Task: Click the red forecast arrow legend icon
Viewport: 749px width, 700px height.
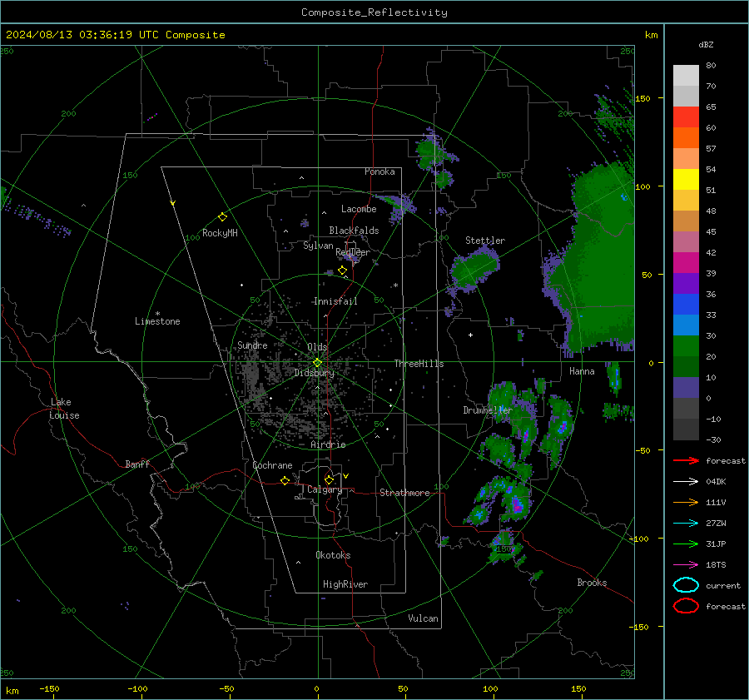Action: 686,460
